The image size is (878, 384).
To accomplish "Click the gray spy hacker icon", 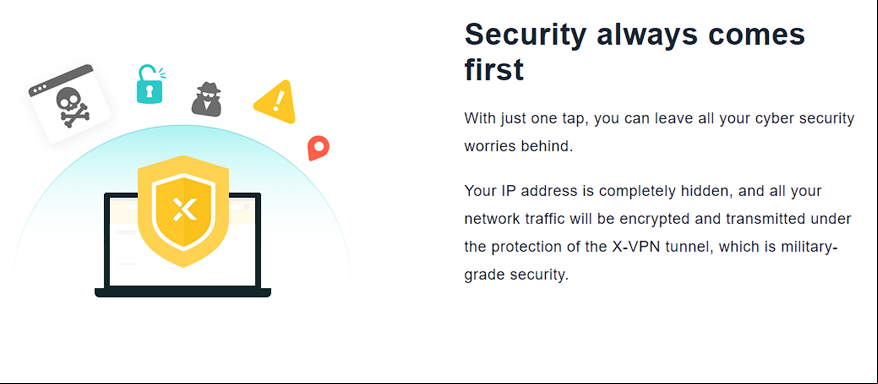I will (x=207, y=99).
